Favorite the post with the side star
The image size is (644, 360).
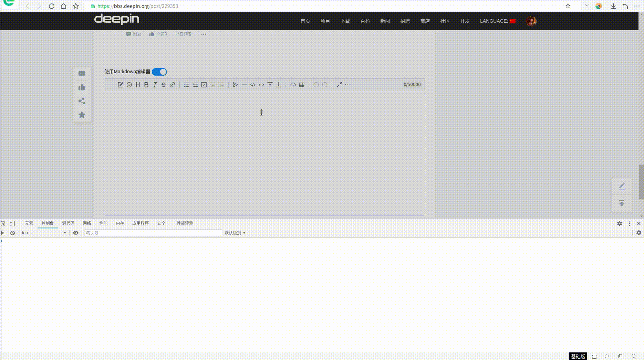tap(82, 115)
